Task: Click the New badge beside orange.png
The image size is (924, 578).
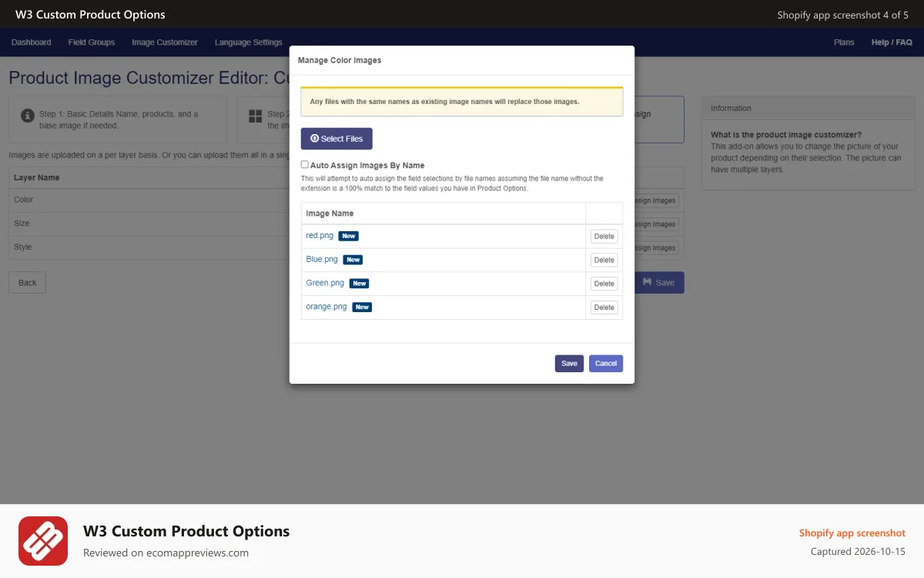Action: [x=363, y=307]
